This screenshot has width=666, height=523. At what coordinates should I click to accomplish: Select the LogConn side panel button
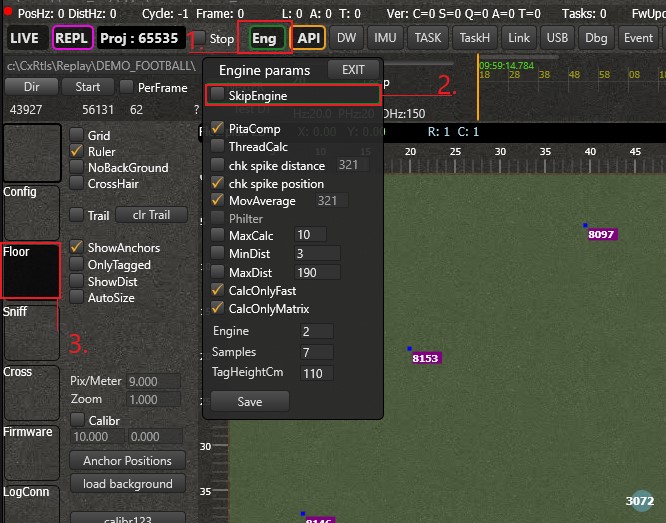tap(31, 505)
